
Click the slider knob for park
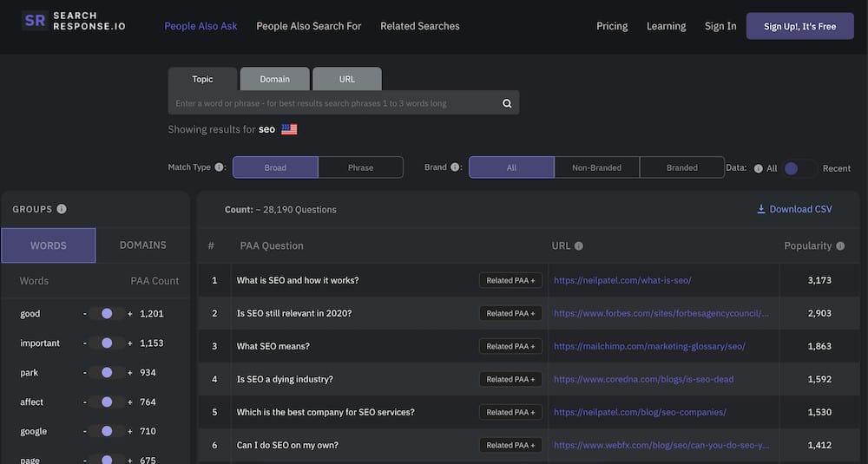tap(107, 373)
